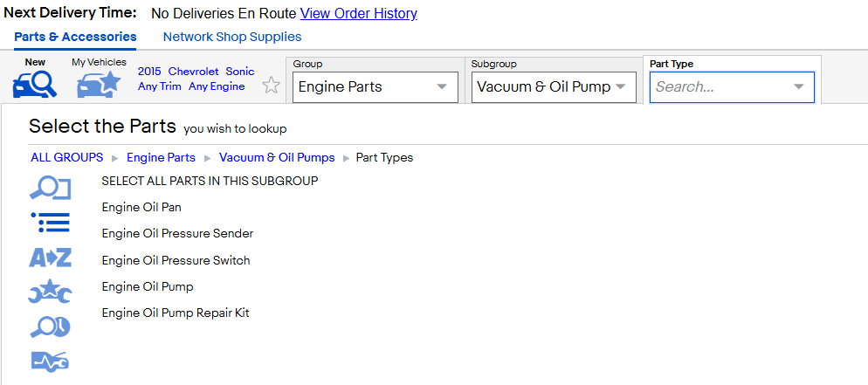Open the View Order History link
This screenshot has height=385, width=868.
coord(359,13)
